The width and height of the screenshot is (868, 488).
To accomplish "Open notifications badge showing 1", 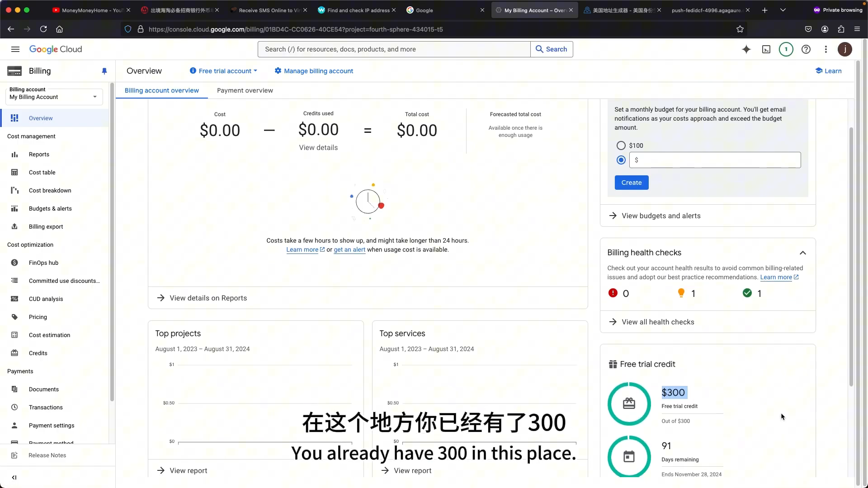I will pyautogui.click(x=786, y=49).
